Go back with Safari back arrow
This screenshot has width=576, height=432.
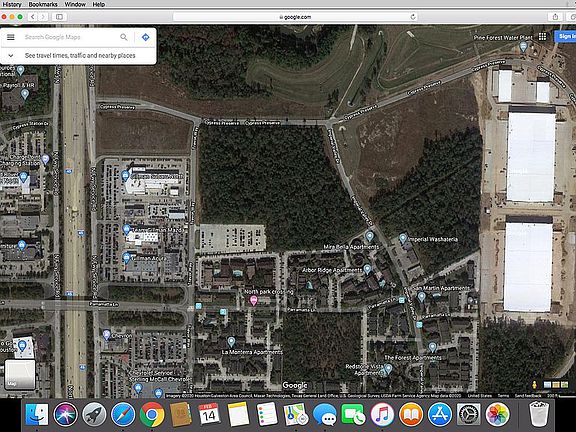[x=33, y=17]
